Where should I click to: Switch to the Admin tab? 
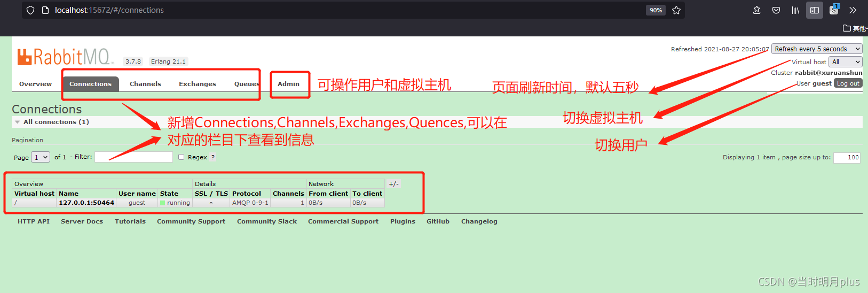pyautogui.click(x=288, y=84)
